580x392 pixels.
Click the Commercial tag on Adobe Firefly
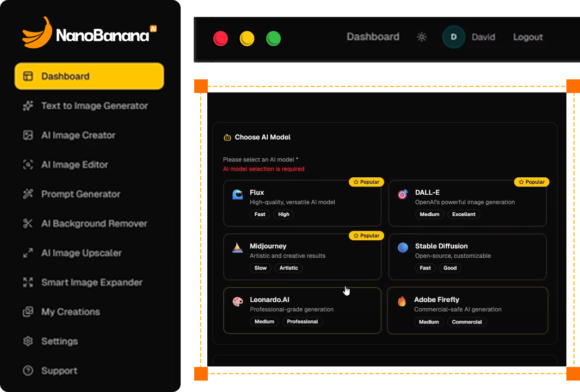(x=467, y=322)
